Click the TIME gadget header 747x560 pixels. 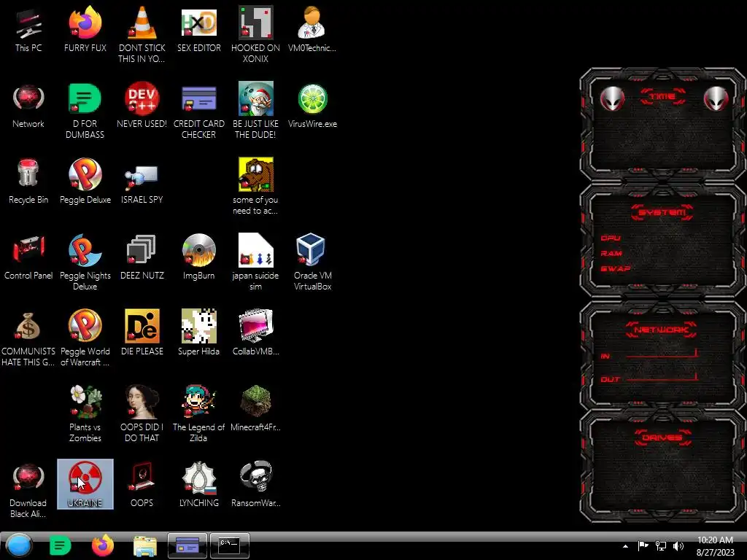[662, 97]
